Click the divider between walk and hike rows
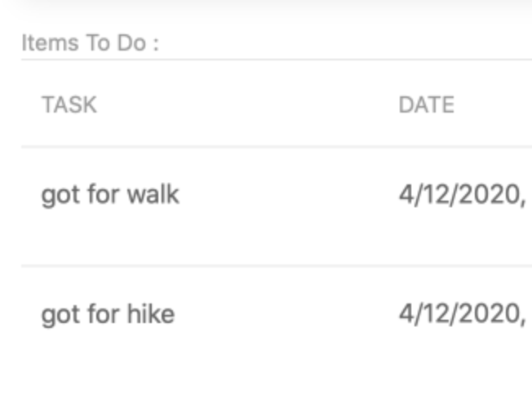The height and width of the screenshot is (403, 532). (x=277, y=266)
